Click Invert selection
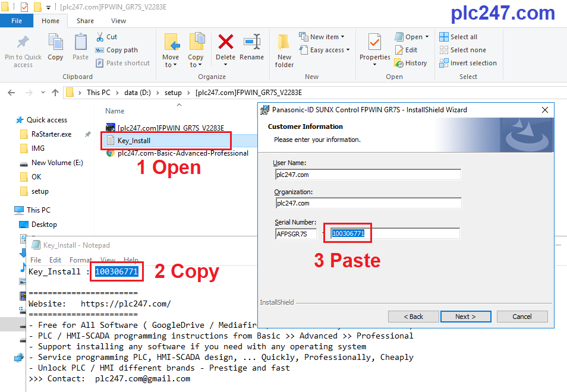The image size is (567, 392). point(468,63)
